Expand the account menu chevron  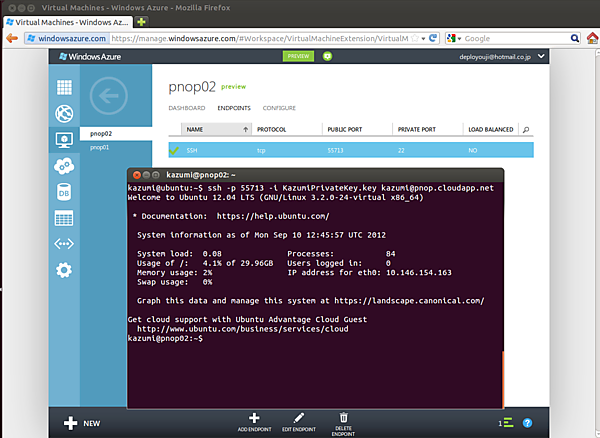(541, 56)
